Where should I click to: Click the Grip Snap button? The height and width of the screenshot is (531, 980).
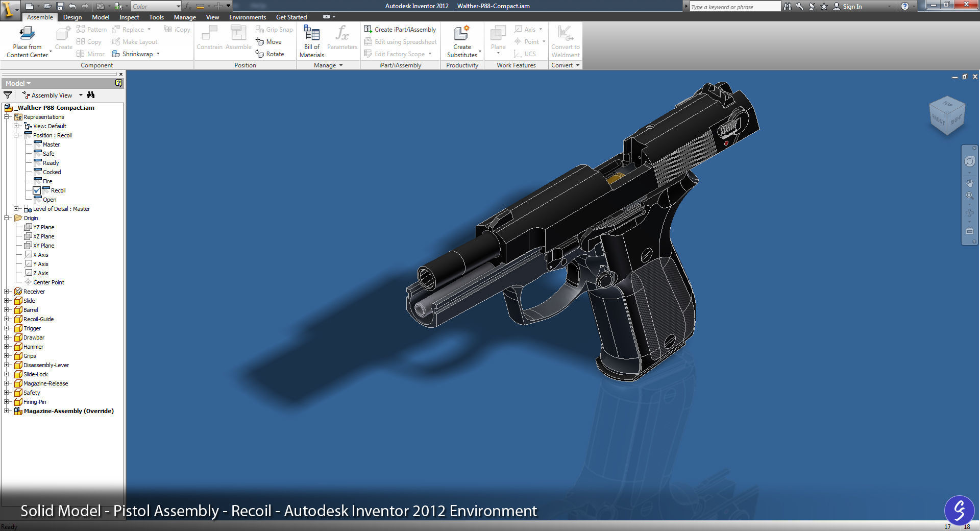(274, 30)
